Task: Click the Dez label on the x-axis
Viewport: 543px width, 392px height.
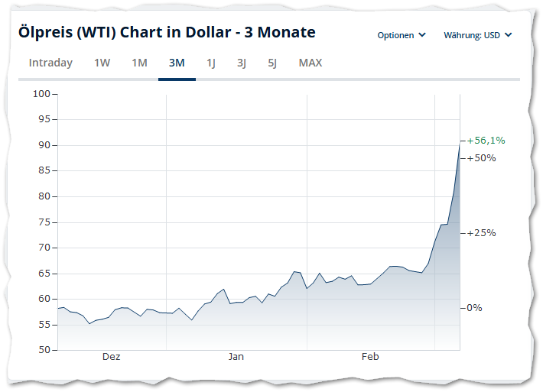Action: click(x=111, y=357)
